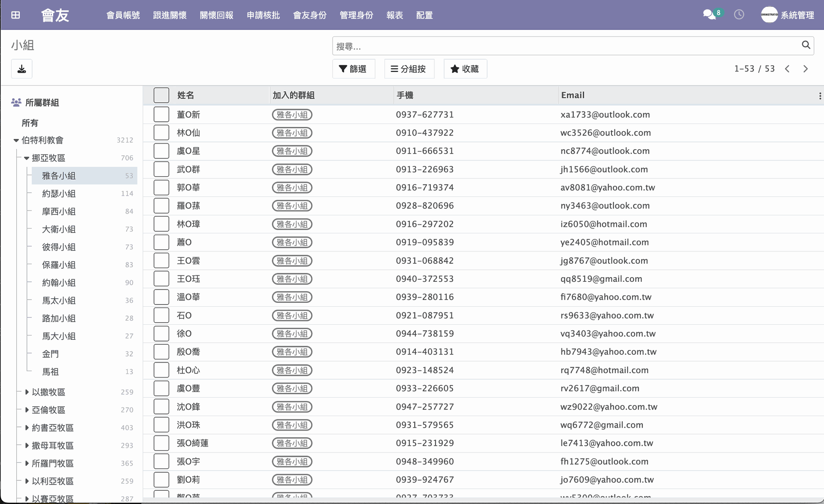Toggle the select-all header checkbox
824x504 pixels.
pyautogui.click(x=161, y=95)
